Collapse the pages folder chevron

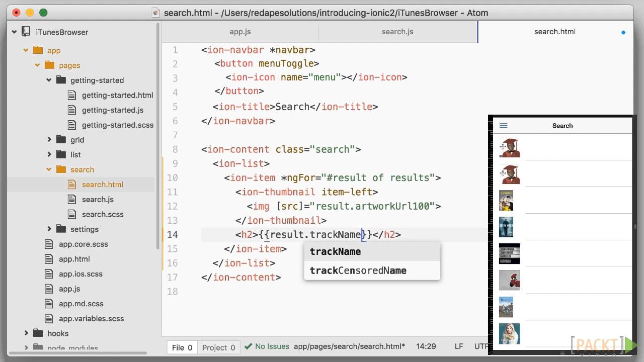click(37, 65)
